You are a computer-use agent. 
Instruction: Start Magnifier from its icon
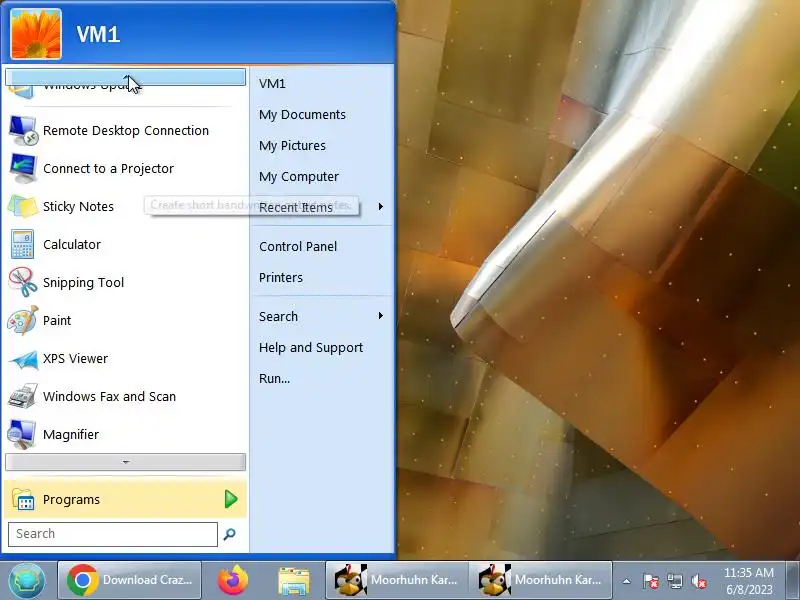(x=23, y=435)
